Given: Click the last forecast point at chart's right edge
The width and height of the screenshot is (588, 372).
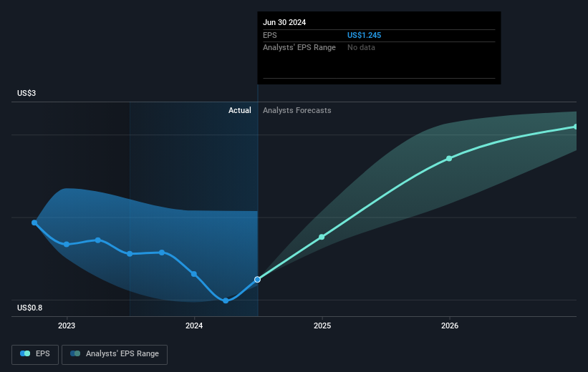Looking at the screenshot, I should coord(575,127).
